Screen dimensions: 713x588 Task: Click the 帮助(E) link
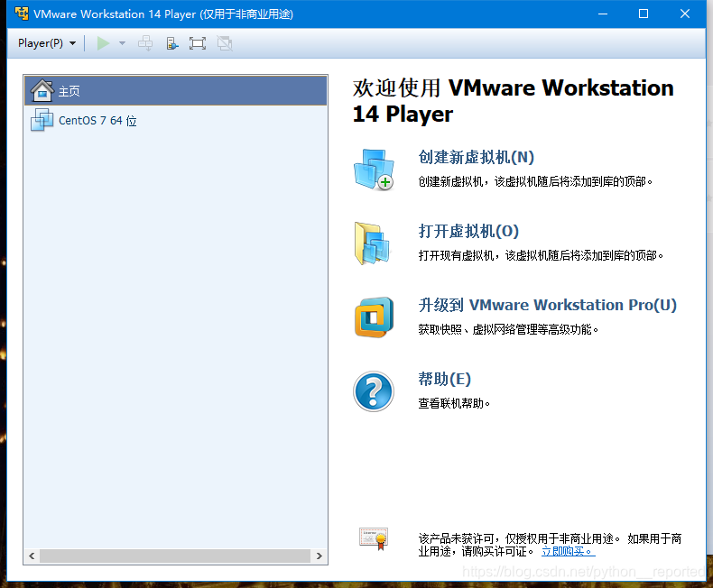[x=444, y=379]
